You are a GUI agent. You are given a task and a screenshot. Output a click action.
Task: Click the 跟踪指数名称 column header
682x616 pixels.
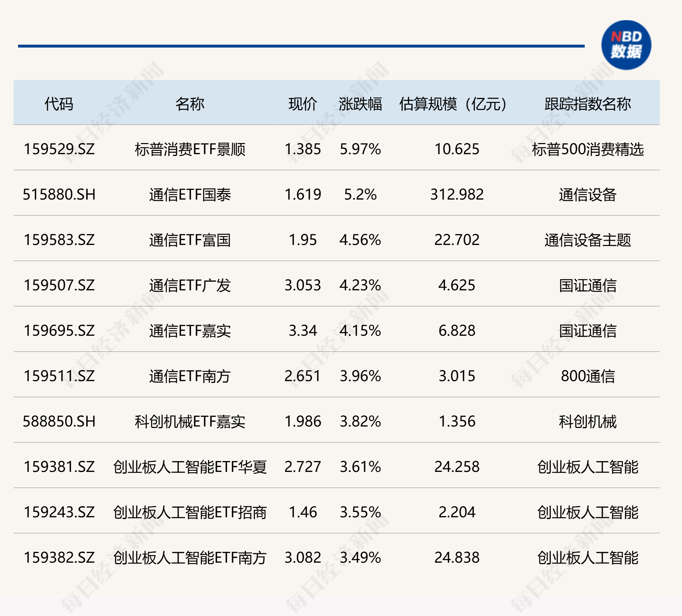(588, 104)
